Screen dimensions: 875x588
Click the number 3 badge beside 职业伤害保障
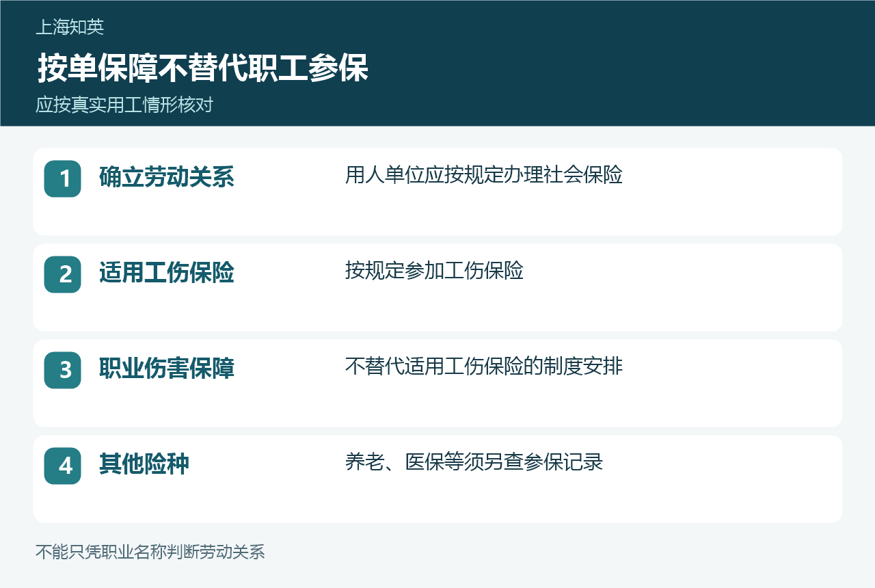(x=63, y=370)
